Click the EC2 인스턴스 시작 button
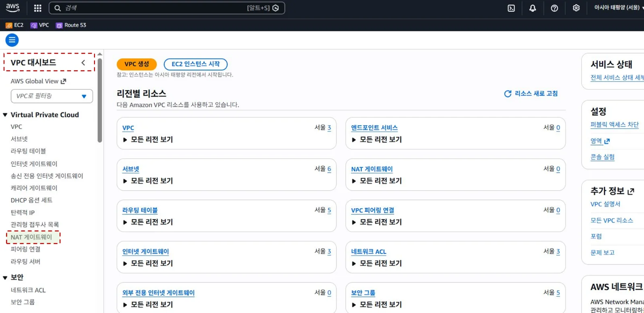 [x=196, y=64]
